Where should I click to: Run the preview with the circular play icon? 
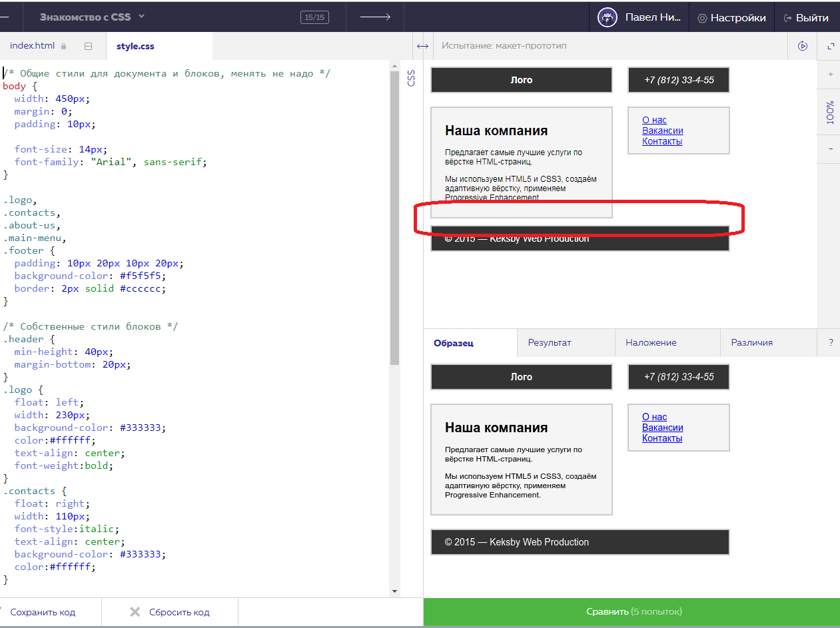pyautogui.click(x=803, y=46)
